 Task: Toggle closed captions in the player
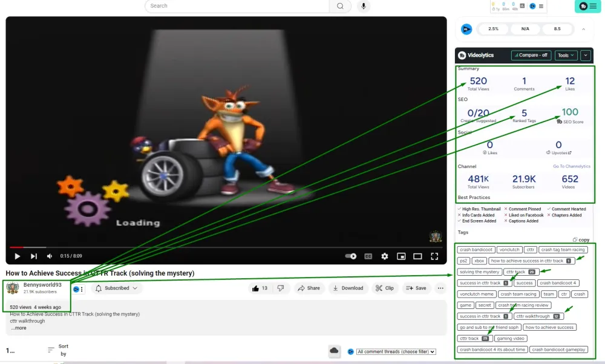[x=368, y=256]
